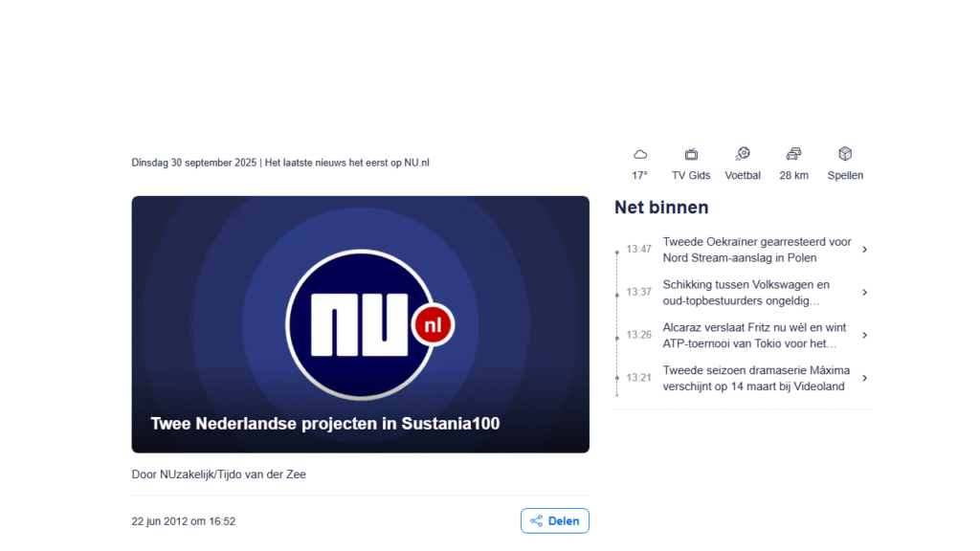
Task: Open the Spellen dice icon
Action: tap(845, 154)
